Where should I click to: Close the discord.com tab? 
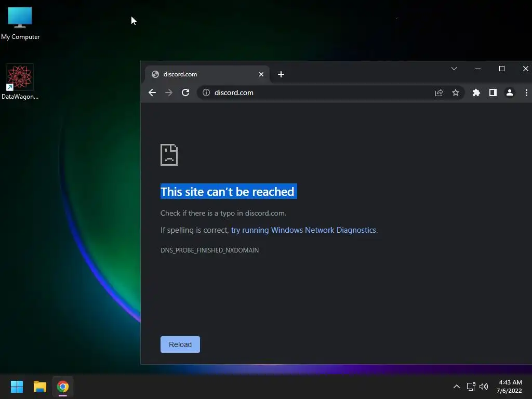pos(261,74)
